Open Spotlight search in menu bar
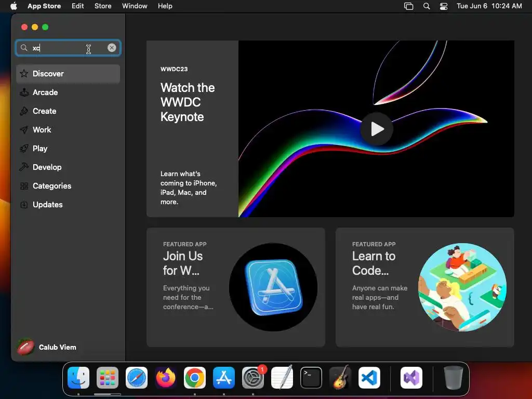Image resolution: width=532 pixels, height=399 pixels. pos(427,6)
